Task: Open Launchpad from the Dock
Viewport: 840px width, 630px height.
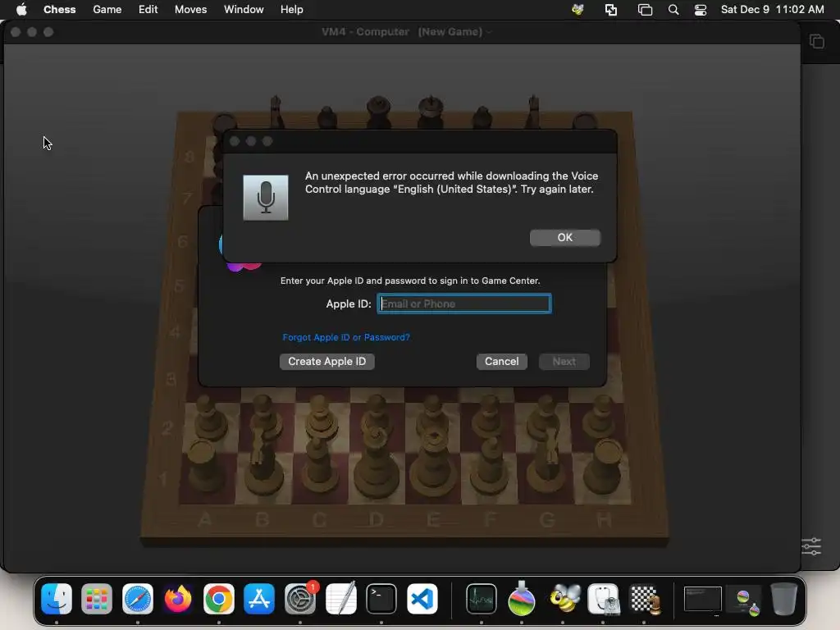Action: click(x=97, y=598)
